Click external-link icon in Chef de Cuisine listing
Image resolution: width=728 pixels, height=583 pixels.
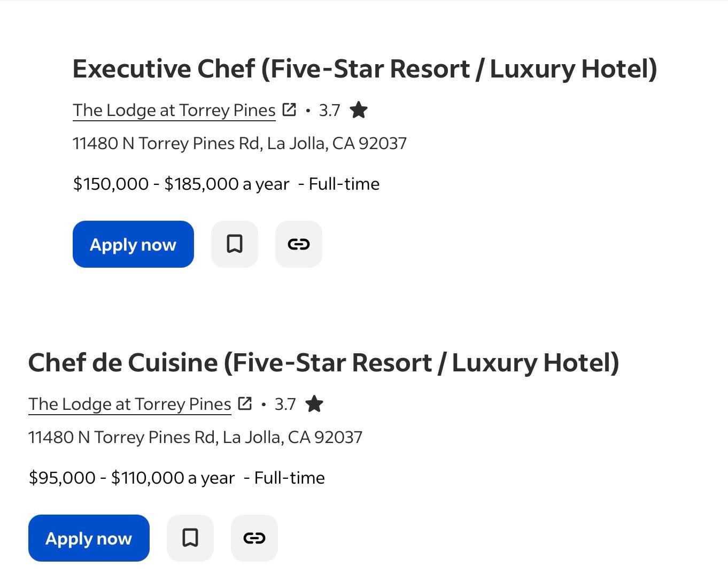point(245,404)
